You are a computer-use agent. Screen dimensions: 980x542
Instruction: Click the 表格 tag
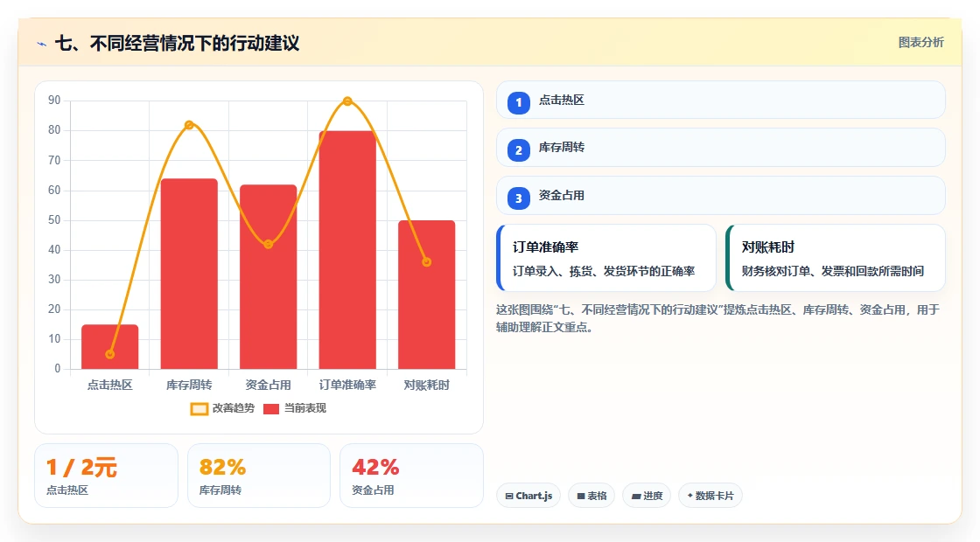point(591,496)
